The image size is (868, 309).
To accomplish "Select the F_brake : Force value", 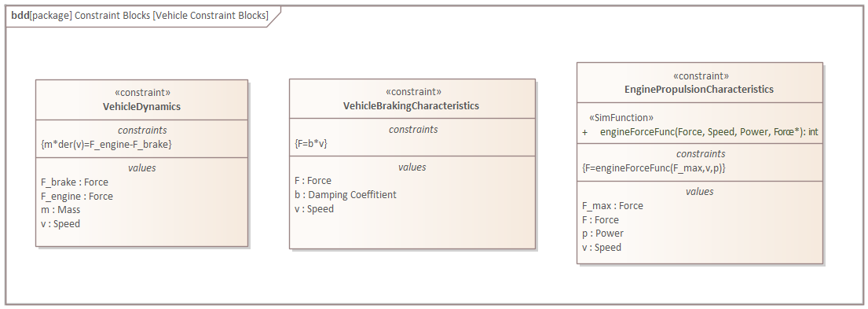I will [74, 182].
